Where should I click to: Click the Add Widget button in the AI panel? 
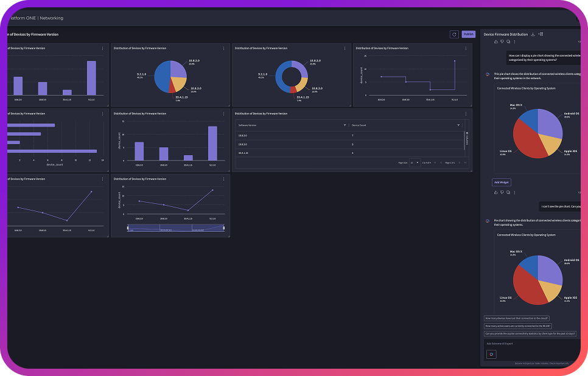502,182
